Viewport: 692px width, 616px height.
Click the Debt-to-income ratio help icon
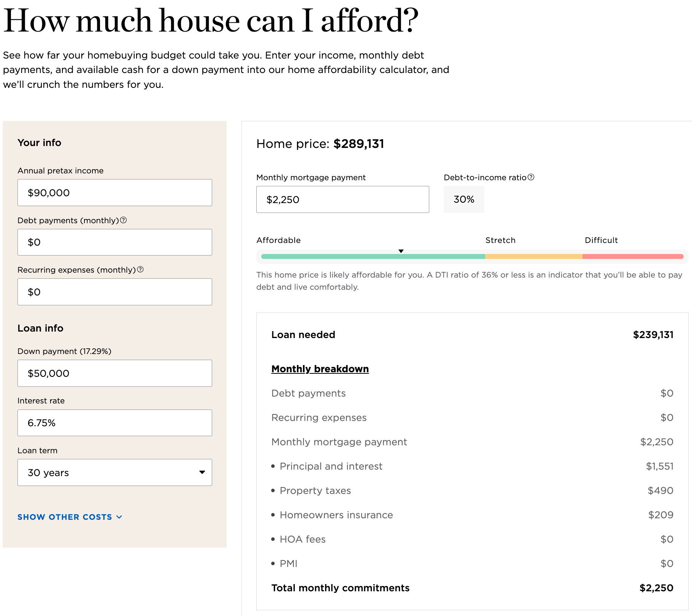coord(531,177)
